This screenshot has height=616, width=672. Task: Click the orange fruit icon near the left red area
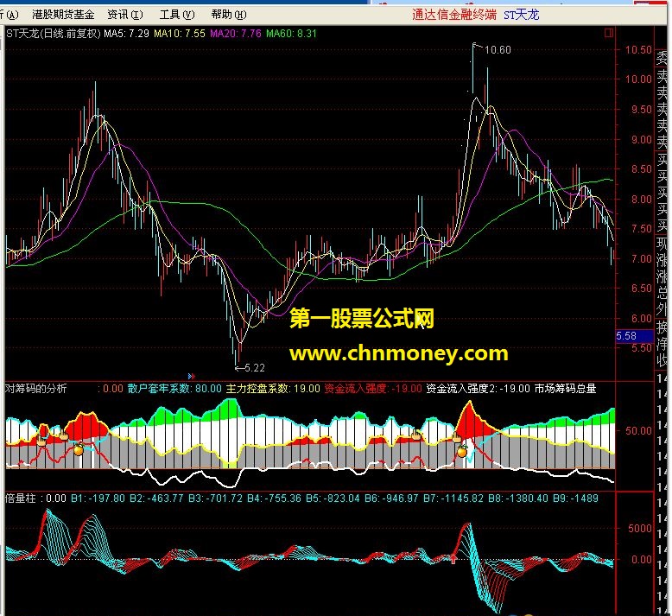(79, 449)
